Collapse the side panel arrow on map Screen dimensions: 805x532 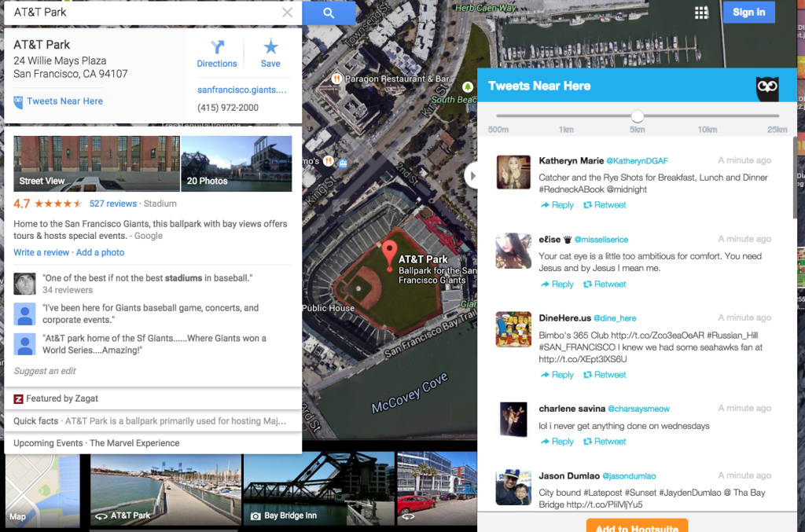click(472, 176)
